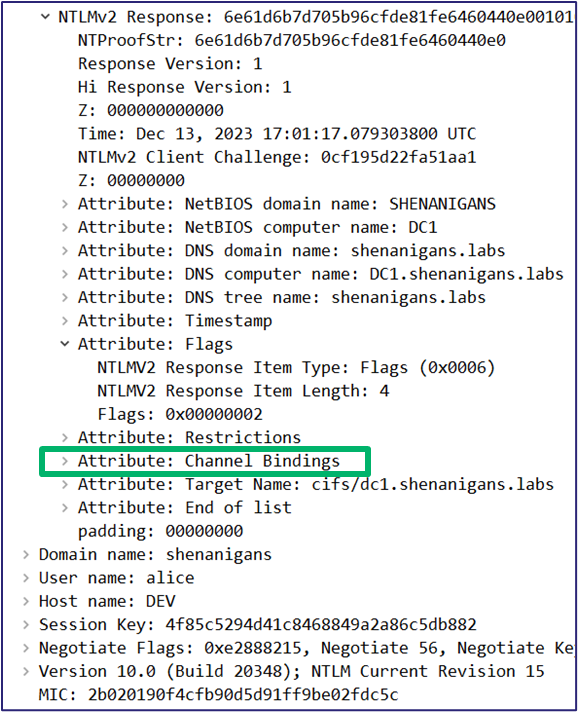Image resolution: width=578 pixels, height=712 pixels.
Task: Expand the DNS computer name attribute
Action: [65, 274]
